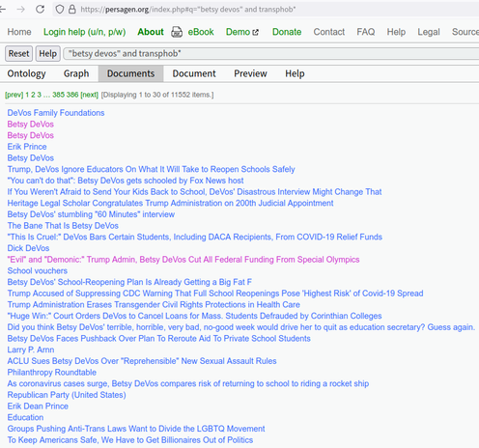Viewport: 479px width, 448px height.
Task: Open Betsy DeVos Faces Pushback article
Action: [159, 339]
